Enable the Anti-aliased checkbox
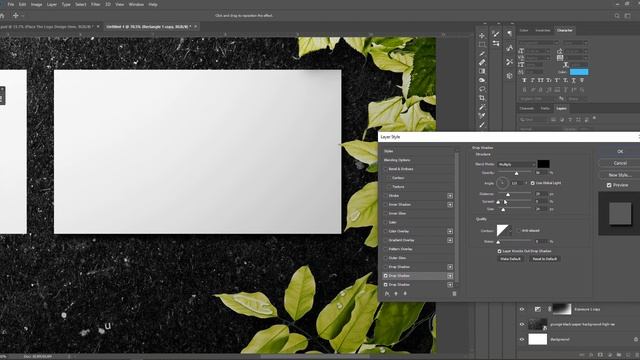This screenshot has height=360, width=640. pos(519,231)
